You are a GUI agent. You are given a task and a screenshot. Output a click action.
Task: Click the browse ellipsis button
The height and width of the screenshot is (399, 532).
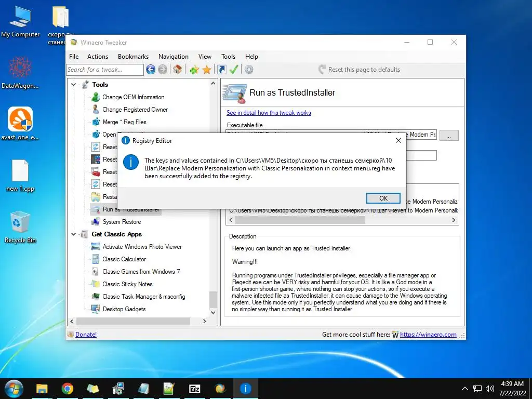click(449, 135)
